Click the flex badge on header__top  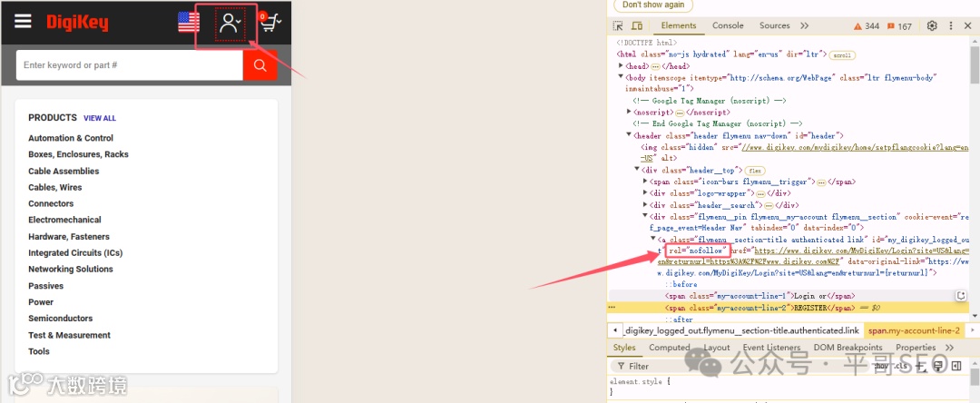coord(755,170)
